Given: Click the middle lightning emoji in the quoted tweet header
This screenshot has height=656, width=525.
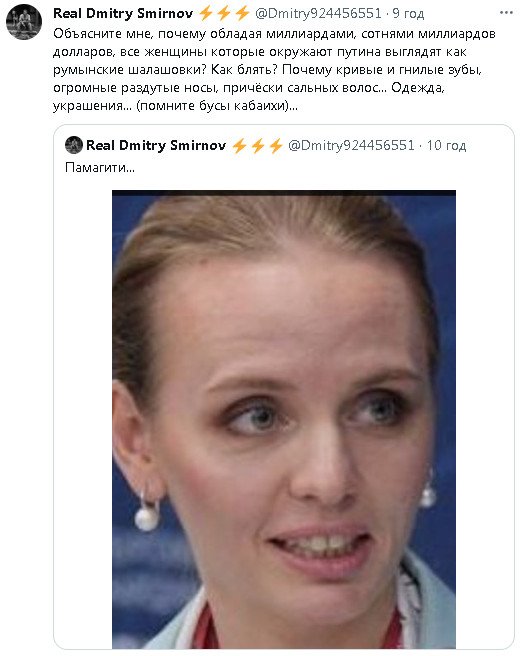Looking at the screenshot, I should (257, 146).
